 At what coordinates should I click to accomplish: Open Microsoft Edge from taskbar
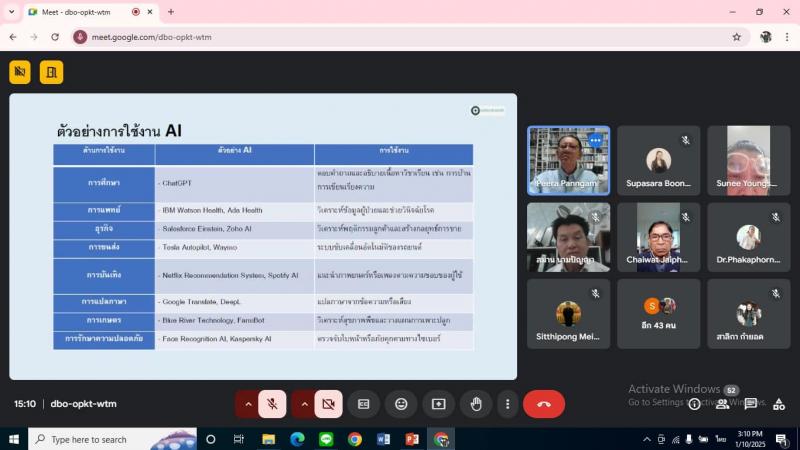point(297,439)
